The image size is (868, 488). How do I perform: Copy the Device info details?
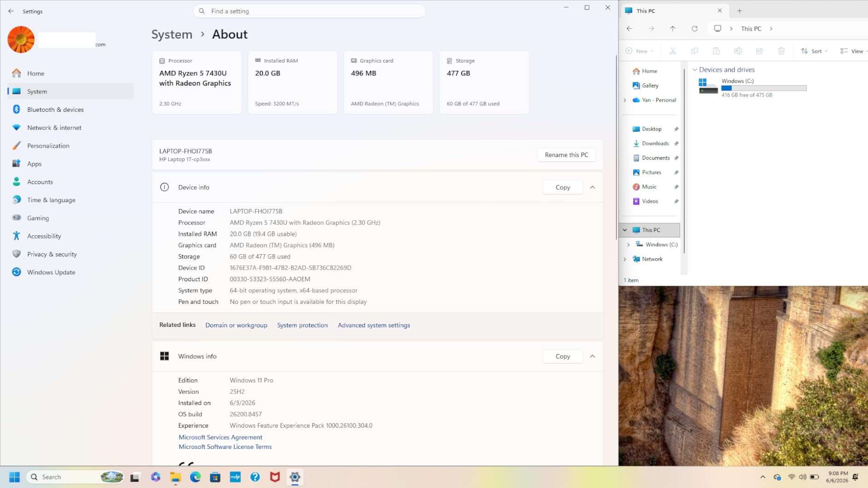click(x=563, y=187)
